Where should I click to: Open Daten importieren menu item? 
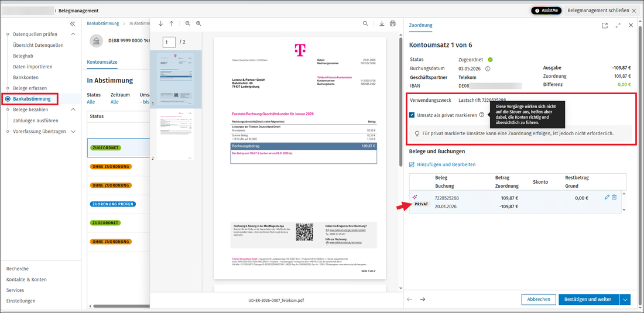(33, 67)
